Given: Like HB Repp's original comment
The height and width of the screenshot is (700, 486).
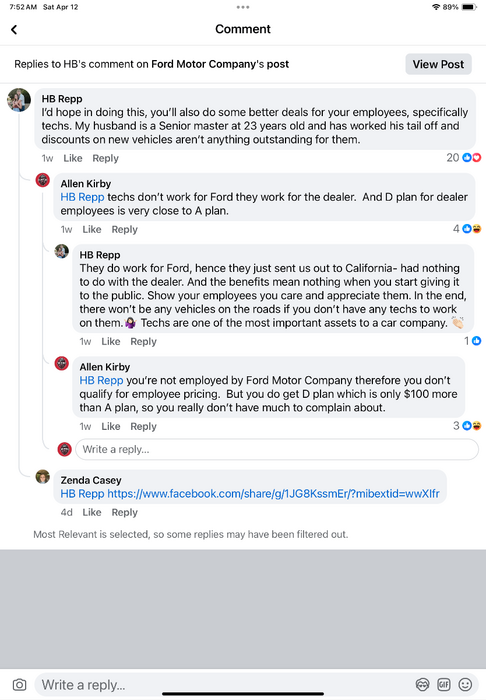Looking at the screenshot, I should (x=73, y=158).
